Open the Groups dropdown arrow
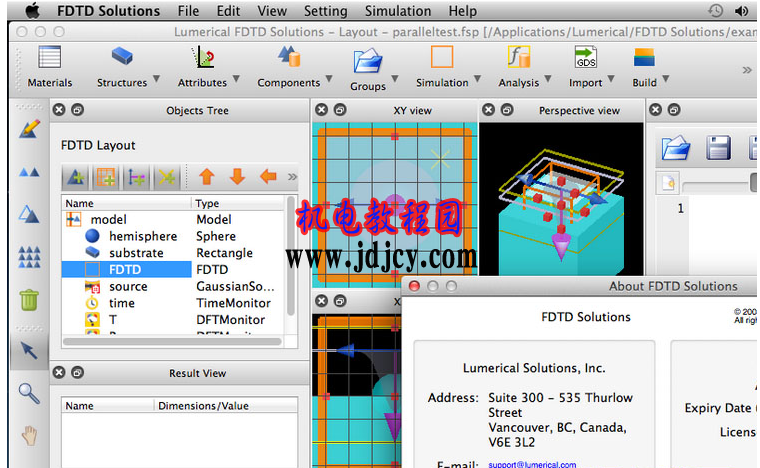Image resolution: width=760 pixels, height=468 pixels. point(395,78)
